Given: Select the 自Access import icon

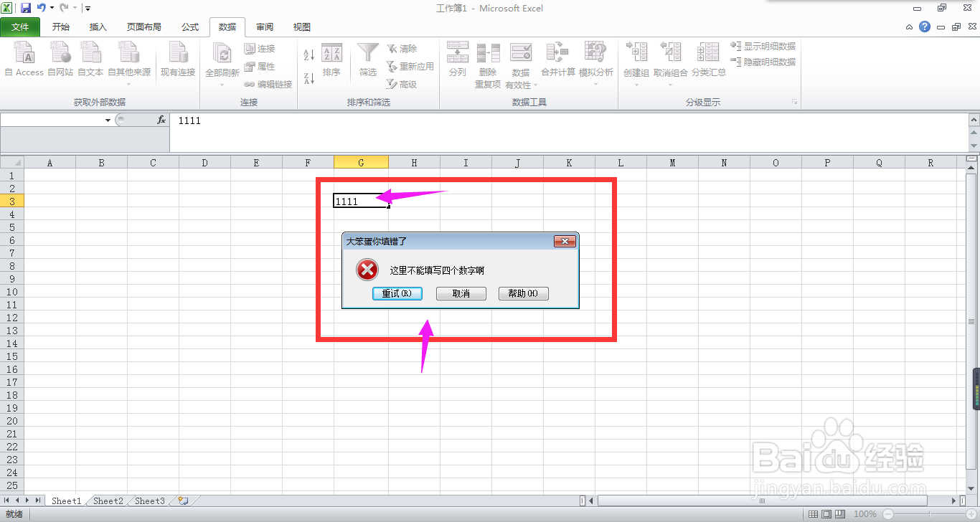Looking at the screenshot, I should pyautogui.click(x=24, y=60).
